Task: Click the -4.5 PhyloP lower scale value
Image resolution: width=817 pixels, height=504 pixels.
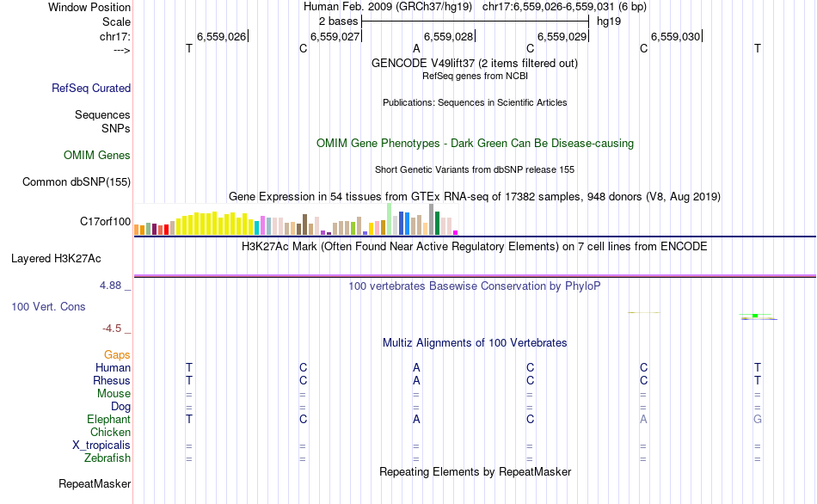Action: [x=112, y=329]
